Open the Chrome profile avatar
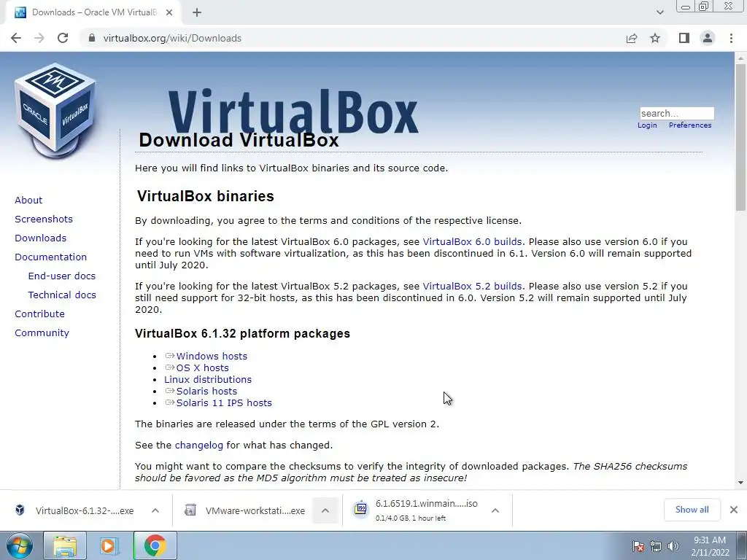 pyautogui.click(x=708, y=38)
